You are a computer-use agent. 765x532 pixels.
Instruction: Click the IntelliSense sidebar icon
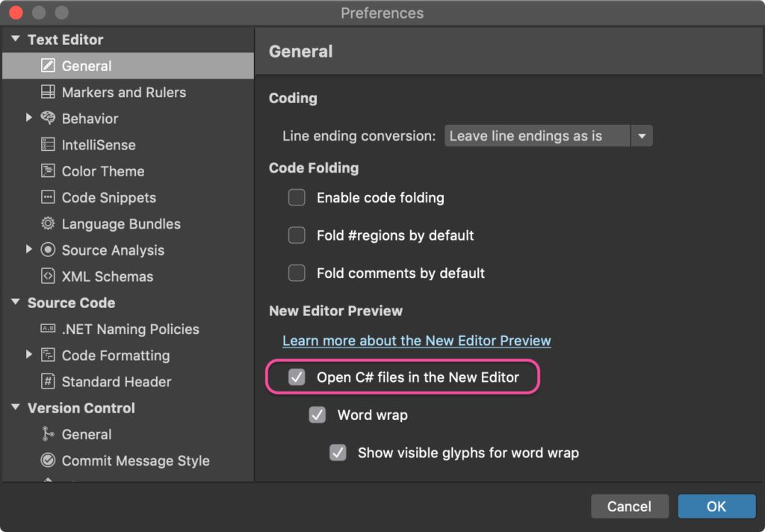(x=48, y=145)
